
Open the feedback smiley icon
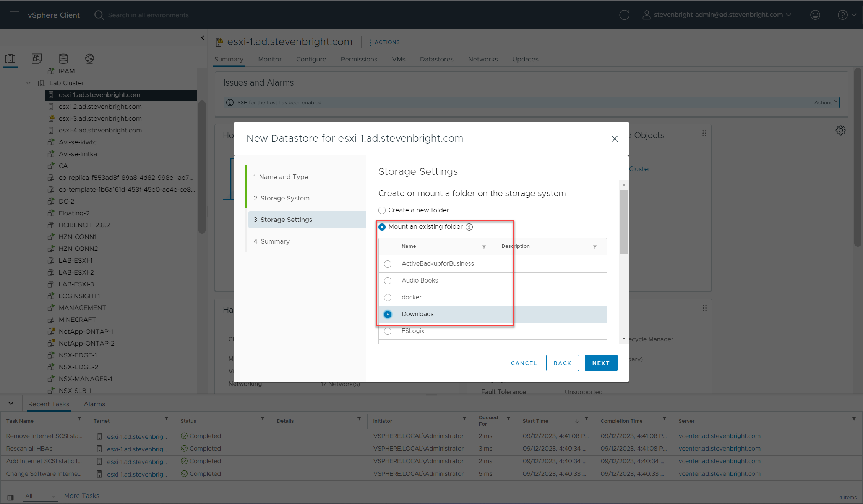click(815, 15)
